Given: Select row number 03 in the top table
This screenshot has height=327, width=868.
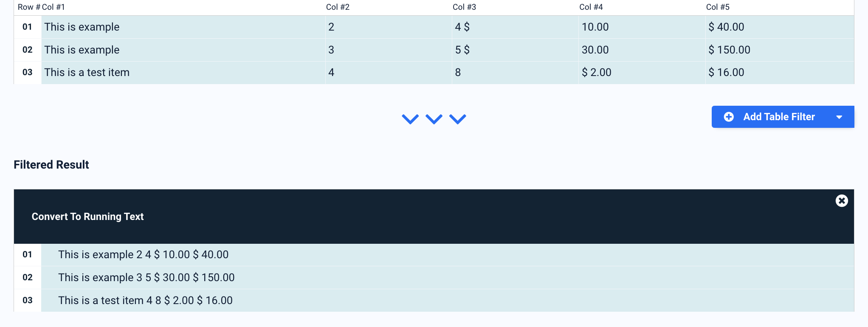Looking at the screenshot, I should click(28, 72).
